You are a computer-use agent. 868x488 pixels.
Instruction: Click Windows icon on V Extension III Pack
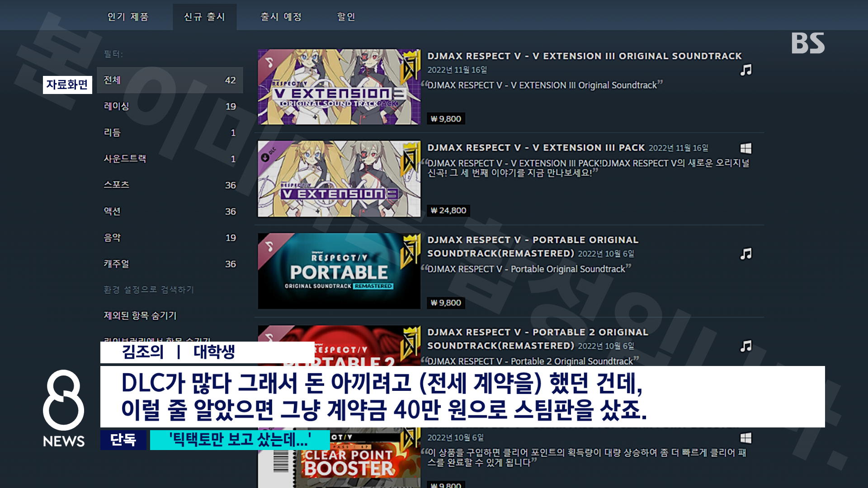coord(745,148)
